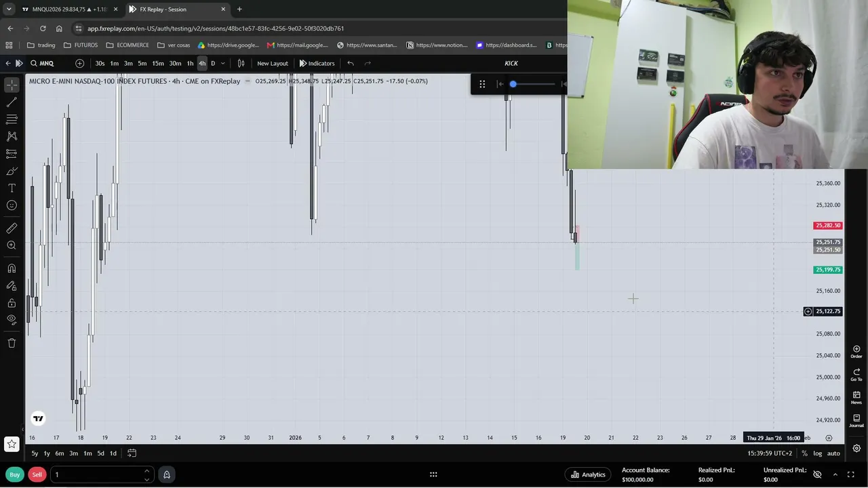The image size is (868, 488).
Task: Open time axis settings icon
Action: [829, 438]
